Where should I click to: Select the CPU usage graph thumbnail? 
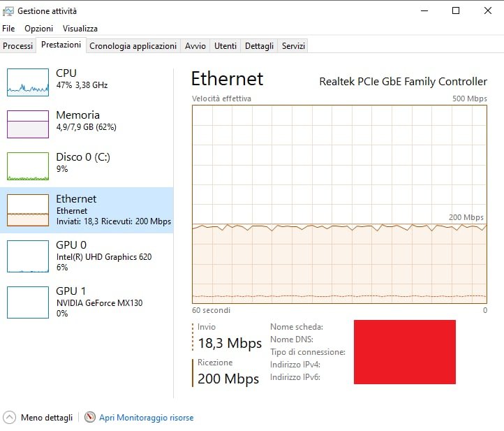point(28,82)
